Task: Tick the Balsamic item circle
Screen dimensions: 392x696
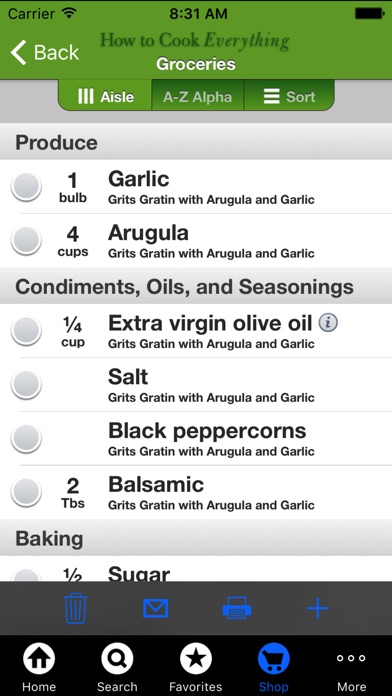Action: pos(26,492)
